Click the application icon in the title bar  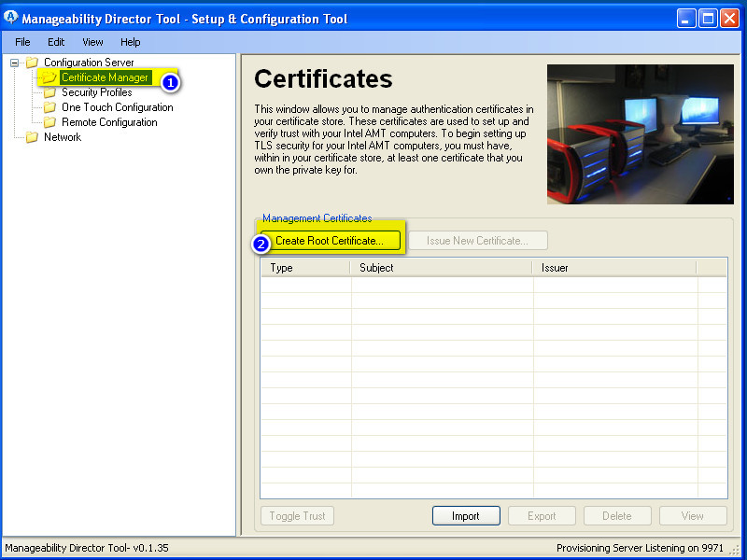(x=10, y=18)
